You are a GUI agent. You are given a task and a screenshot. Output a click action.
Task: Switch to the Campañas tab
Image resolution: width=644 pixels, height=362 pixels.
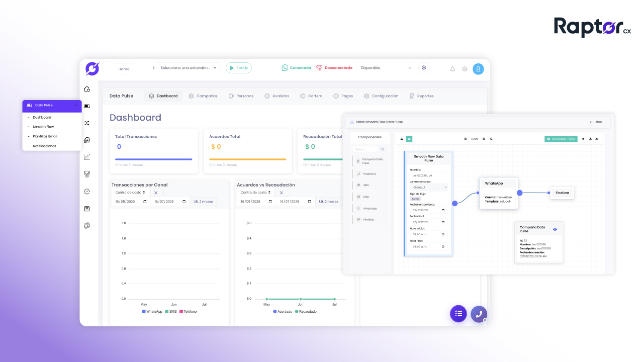[203, 96]
